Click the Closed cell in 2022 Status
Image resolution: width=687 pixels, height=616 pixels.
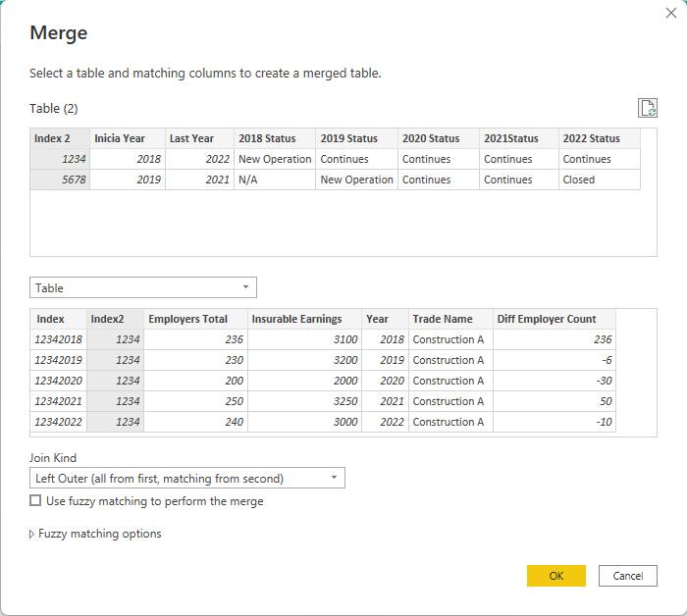600,180
